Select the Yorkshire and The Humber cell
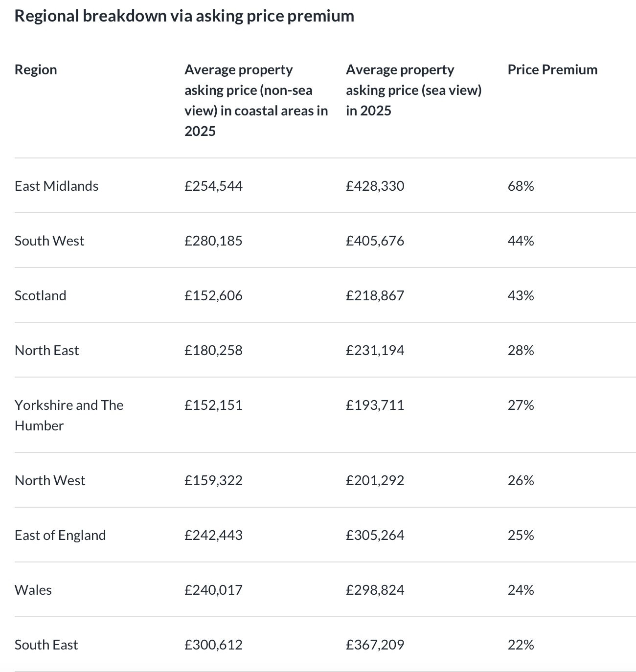Viewport: 636px width, 672px height. pos(69,415)
